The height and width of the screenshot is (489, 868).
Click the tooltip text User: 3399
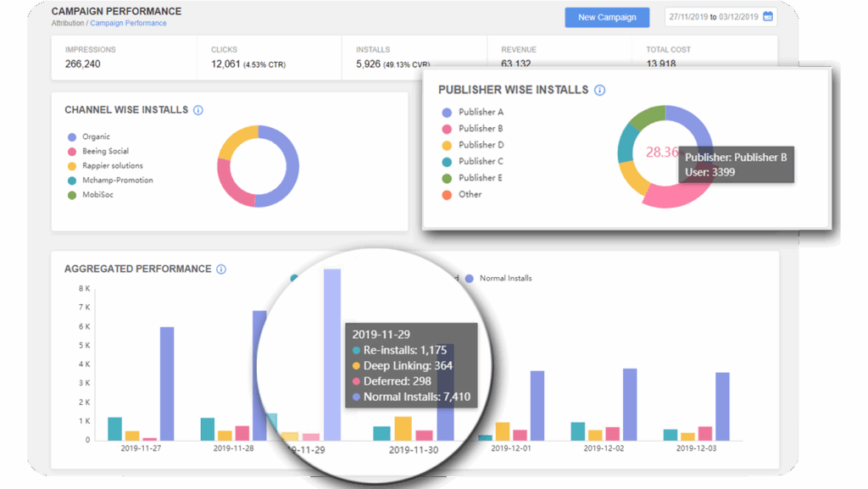(x=709, y=172)
